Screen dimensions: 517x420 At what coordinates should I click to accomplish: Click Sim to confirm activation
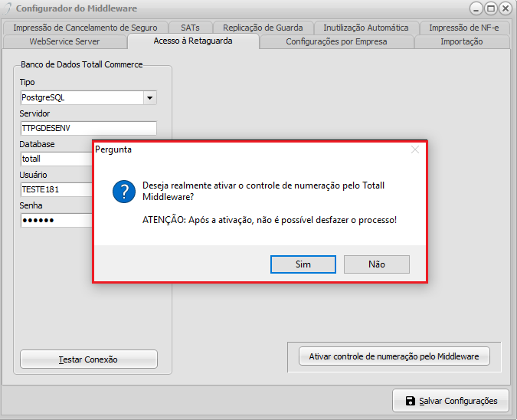click(x=303, y=264)
